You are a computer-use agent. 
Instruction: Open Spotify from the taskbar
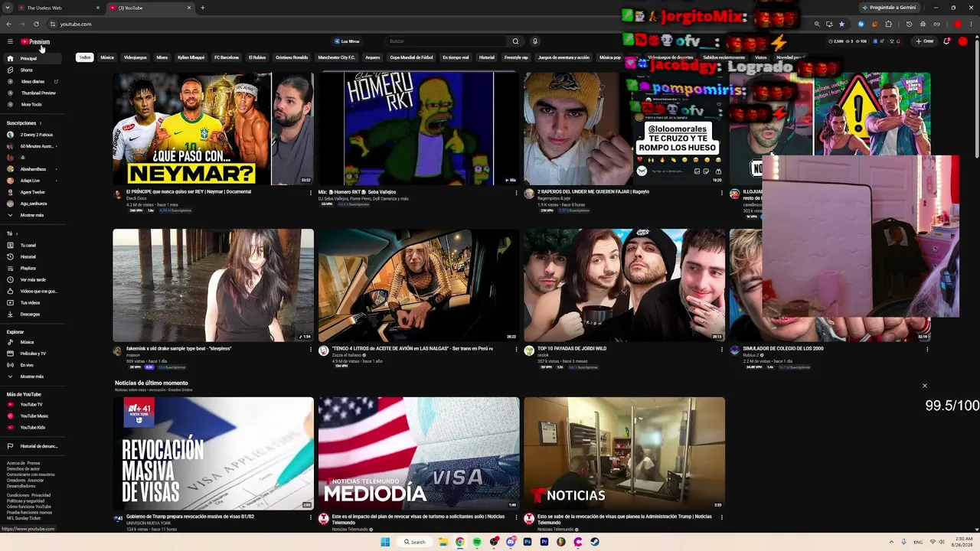point(476,542)
